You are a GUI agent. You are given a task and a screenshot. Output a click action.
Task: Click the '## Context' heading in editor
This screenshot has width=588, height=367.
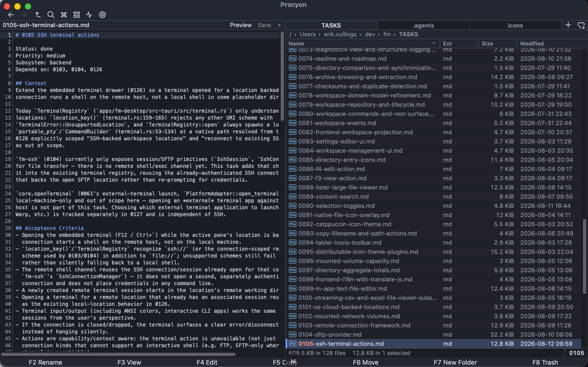tap(31, 83)
